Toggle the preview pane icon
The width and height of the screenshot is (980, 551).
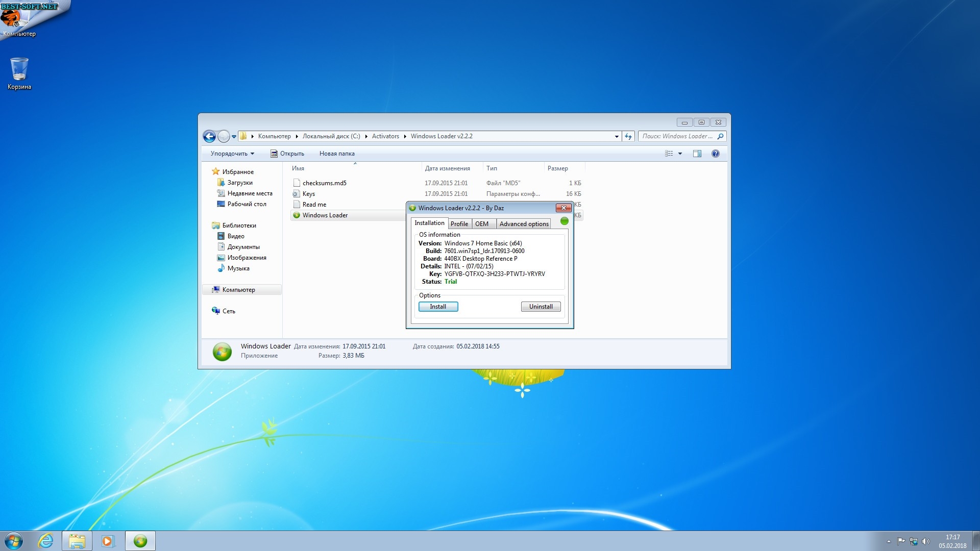click(x=697, y=154)
